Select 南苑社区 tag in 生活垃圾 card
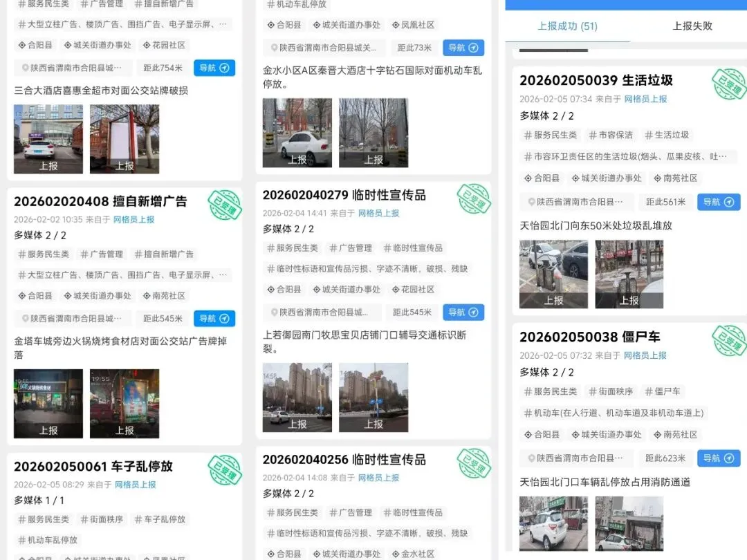The height and width of the screenshot is (560, 747). pos(676,178)
